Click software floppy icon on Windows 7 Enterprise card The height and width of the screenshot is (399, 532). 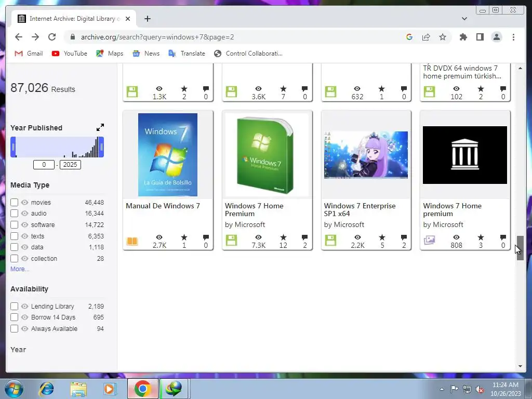pos(330,240)
